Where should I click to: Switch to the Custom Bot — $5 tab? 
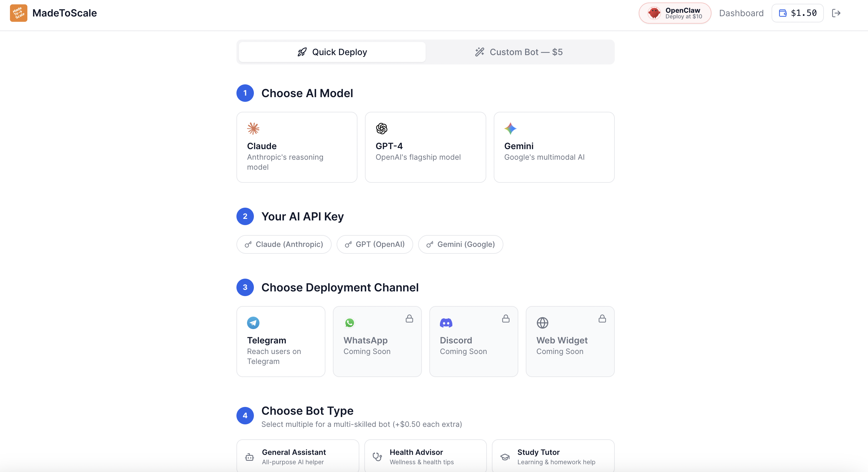[x=519, y=52]
